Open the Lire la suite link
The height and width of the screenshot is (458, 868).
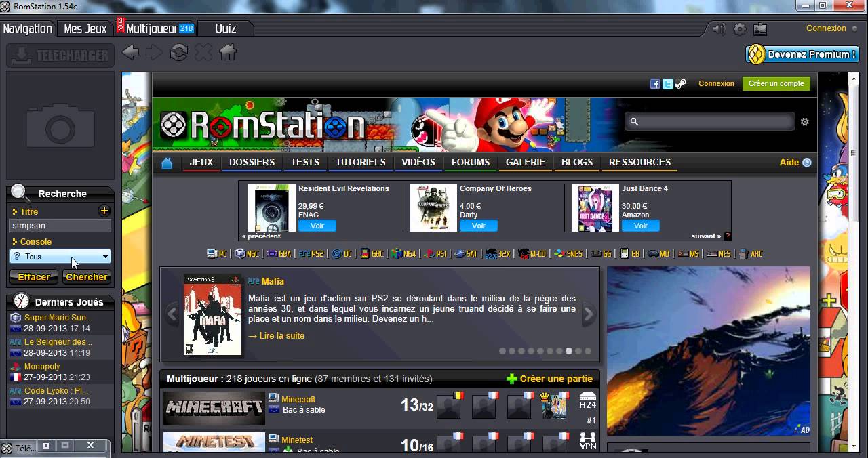276,336
